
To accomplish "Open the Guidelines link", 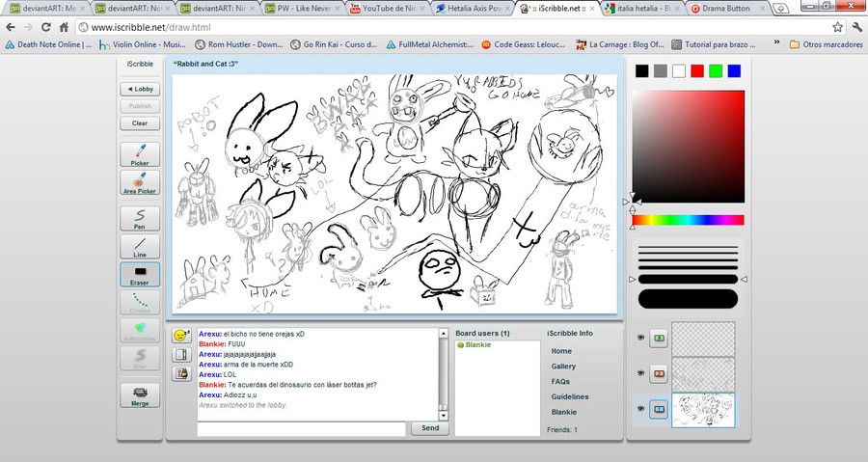I will 570,396.
